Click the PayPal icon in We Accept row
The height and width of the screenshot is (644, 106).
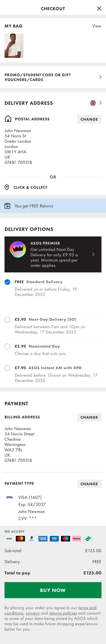click(x=32, y=539)
